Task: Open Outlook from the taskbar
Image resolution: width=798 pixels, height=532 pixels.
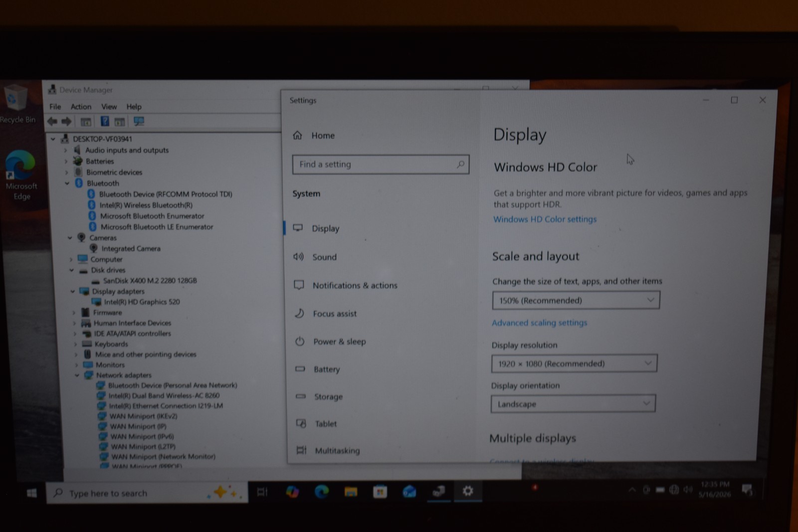Action: click(409, 492)
